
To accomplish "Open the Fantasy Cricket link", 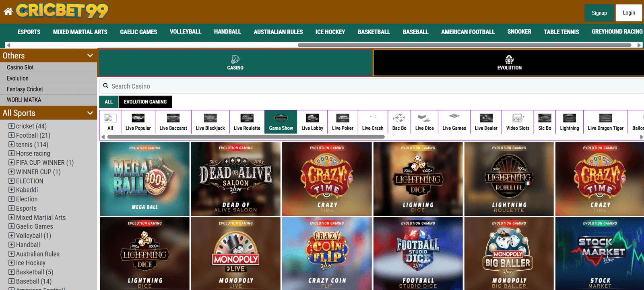I will (x=25, y=89).
